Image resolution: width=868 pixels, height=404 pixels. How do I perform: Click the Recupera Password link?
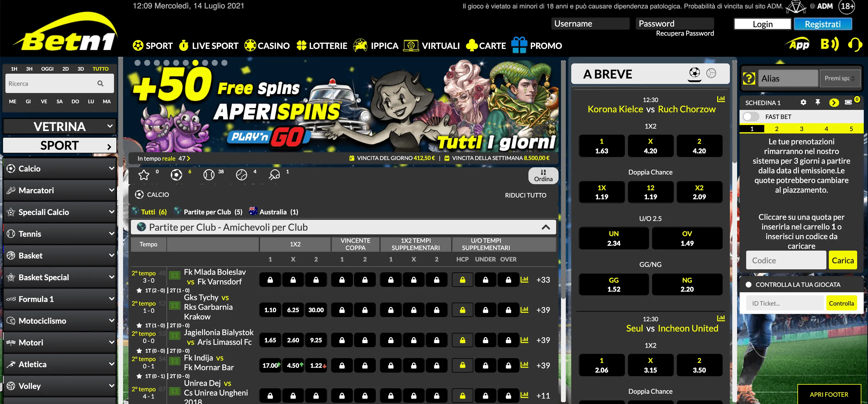(684, 34)
